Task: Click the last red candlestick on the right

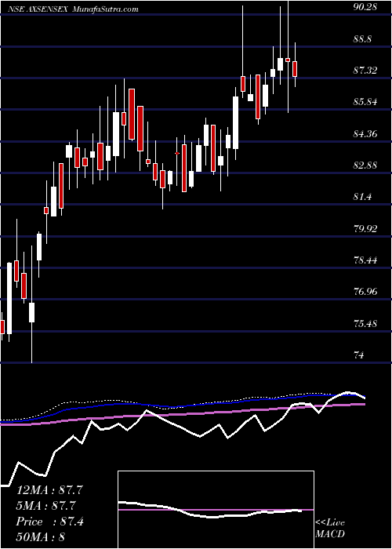Action: (x=295, y=69)
